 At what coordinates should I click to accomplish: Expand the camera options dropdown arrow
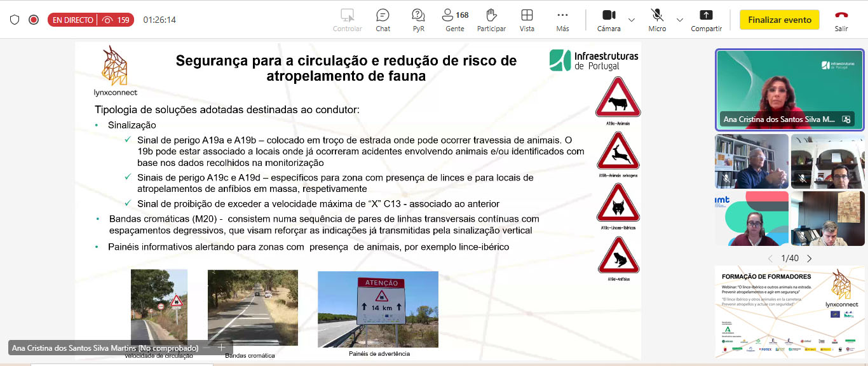[x=632, y=20]
